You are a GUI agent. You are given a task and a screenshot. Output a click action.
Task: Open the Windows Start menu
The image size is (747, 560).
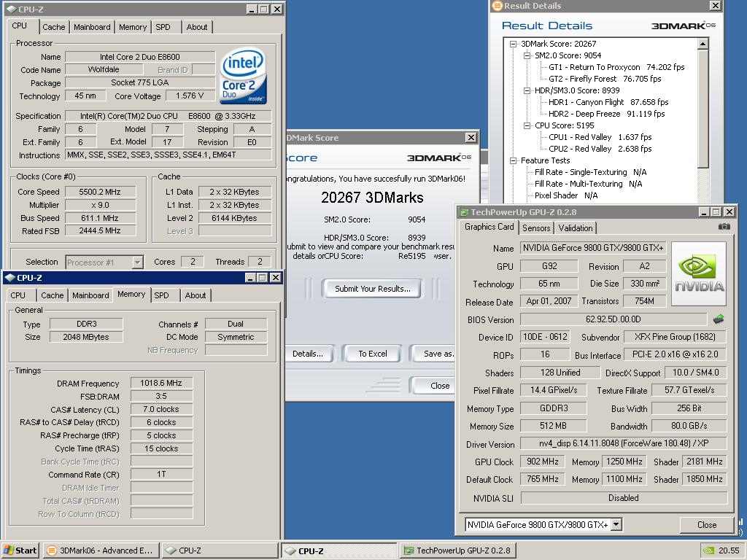pos(20,551)
